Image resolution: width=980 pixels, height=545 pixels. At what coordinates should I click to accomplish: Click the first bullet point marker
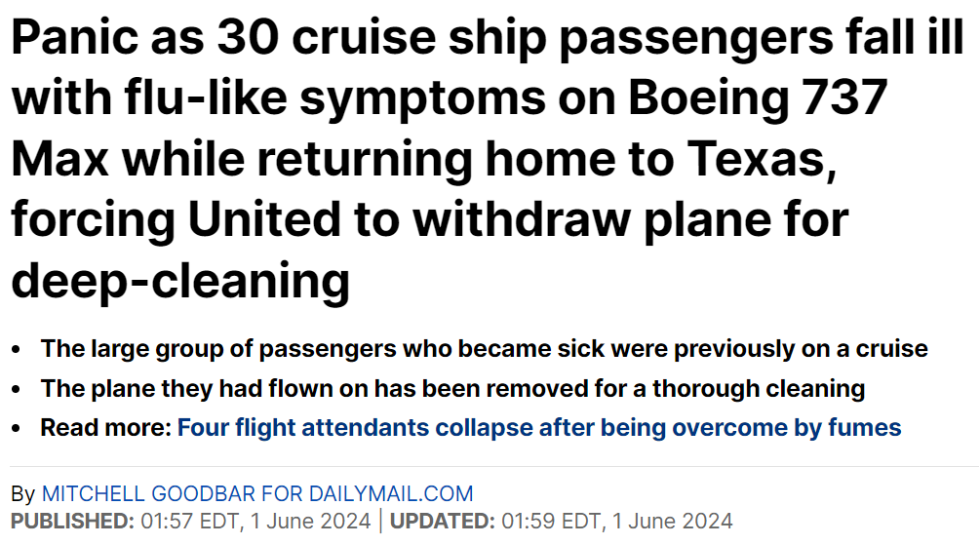[x=16, y=349]
